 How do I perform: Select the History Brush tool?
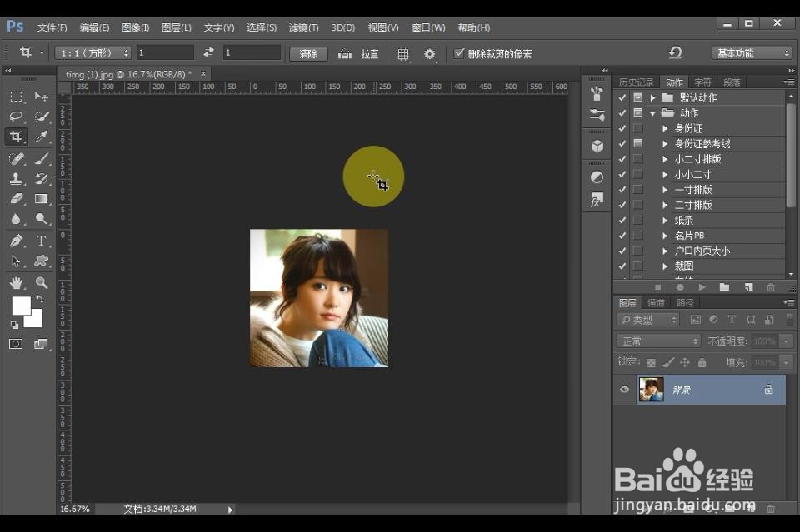42,179
